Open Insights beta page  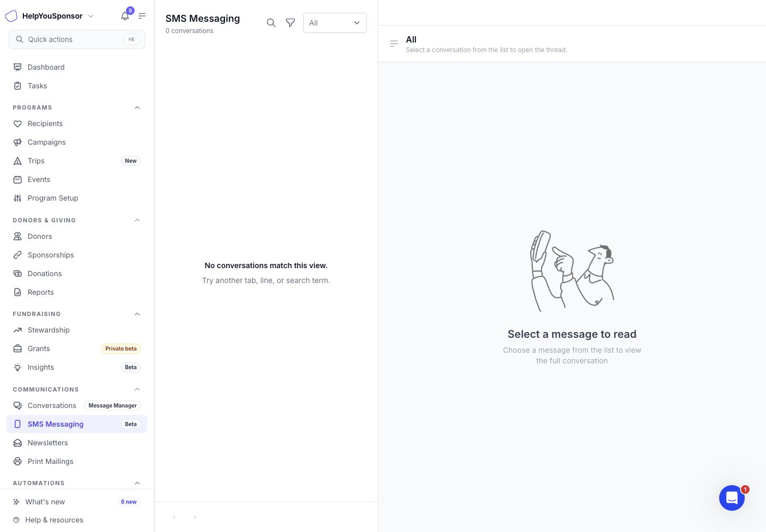pos(77,367)
